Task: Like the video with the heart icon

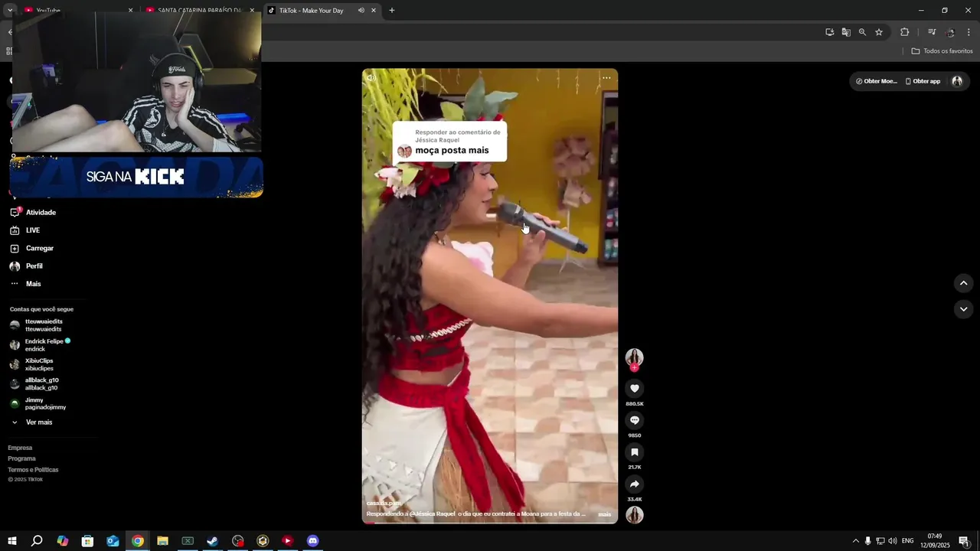Action: (x=634, y=388)
